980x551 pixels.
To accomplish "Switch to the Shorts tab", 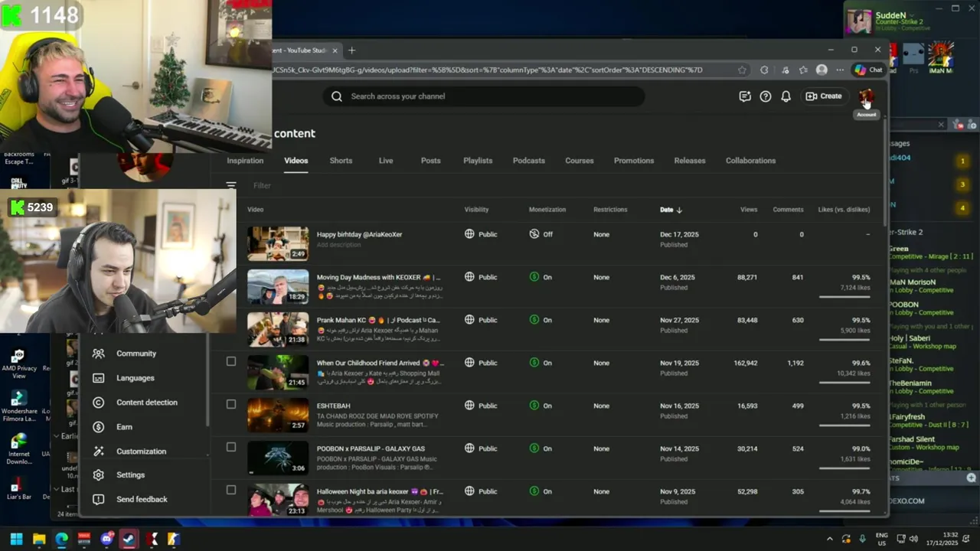I will (x=341, y=161).
